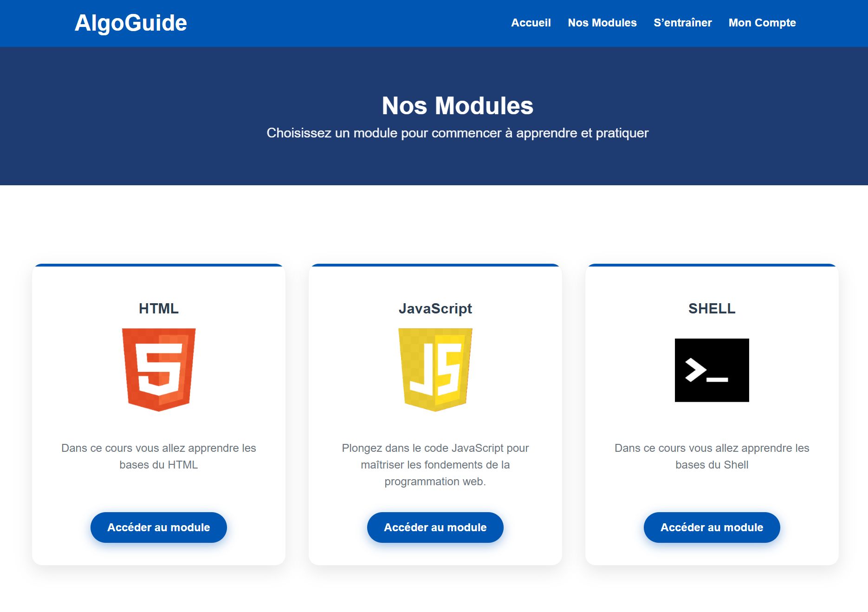Access the SHELL module button
The image size is (868, 612).
[712, 527]
